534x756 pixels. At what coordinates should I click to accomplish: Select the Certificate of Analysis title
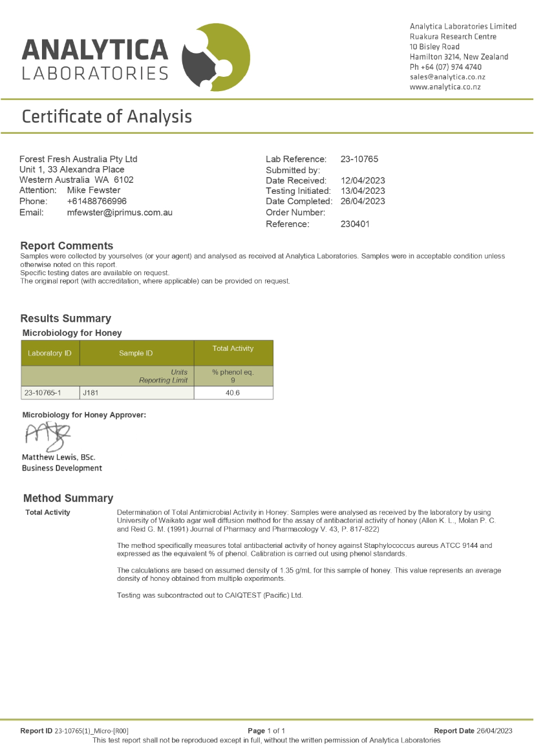pyautogui.click(x=107, y=117)
